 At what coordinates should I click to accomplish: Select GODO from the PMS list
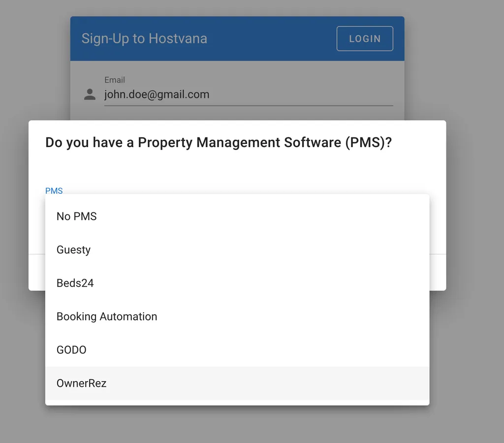237,350
